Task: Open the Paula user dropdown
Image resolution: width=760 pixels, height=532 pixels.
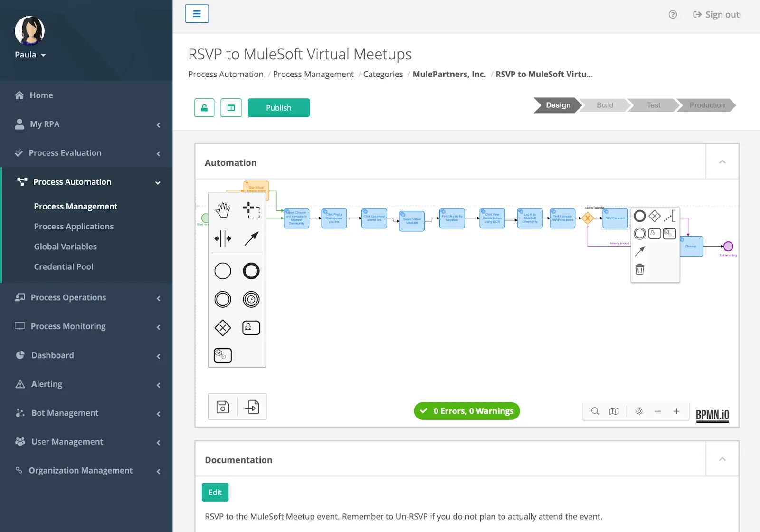Action: point(30,55)
